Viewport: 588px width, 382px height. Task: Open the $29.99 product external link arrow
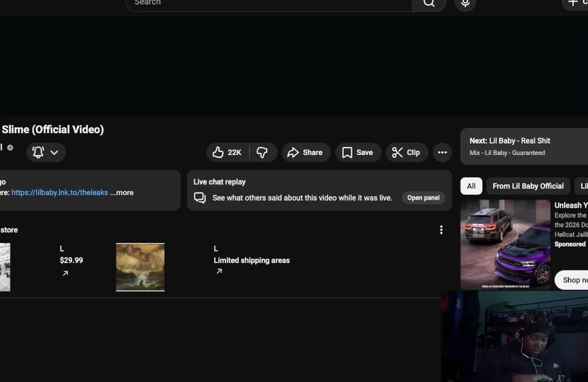coord(65,273)
